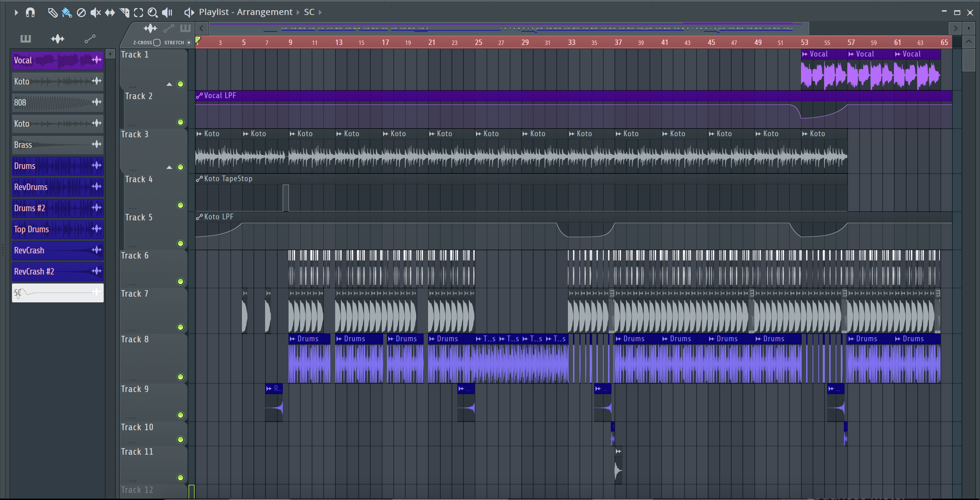The height and width of the screenshot is (500, 980).
Task: Toggle the STRETCH option
Action: tap(188, 42)
